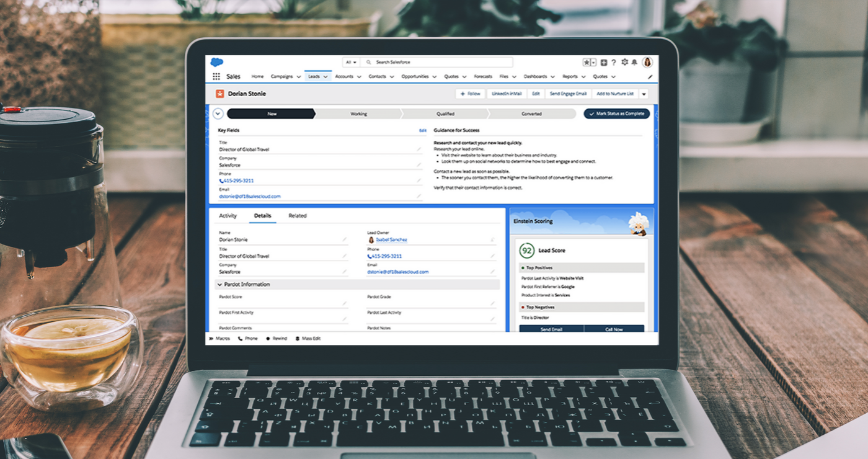Favorite this page with the star icon
868x459 pixels.
587,62
